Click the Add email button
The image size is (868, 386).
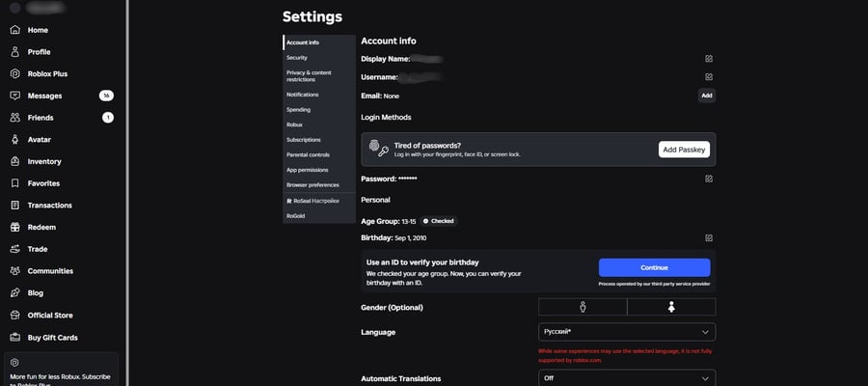click(706, 96)
